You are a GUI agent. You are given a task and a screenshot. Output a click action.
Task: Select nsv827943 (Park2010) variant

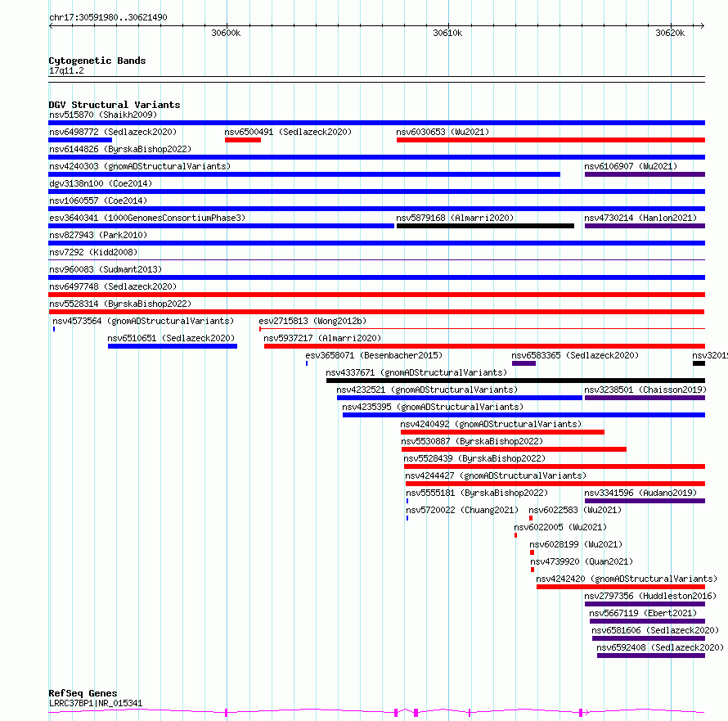click(376, 243)
